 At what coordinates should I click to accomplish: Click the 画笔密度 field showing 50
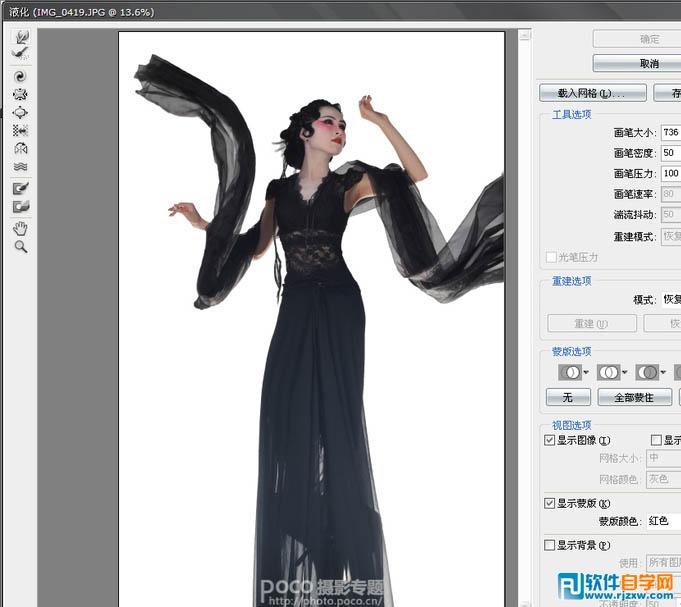tap(671, 153)
